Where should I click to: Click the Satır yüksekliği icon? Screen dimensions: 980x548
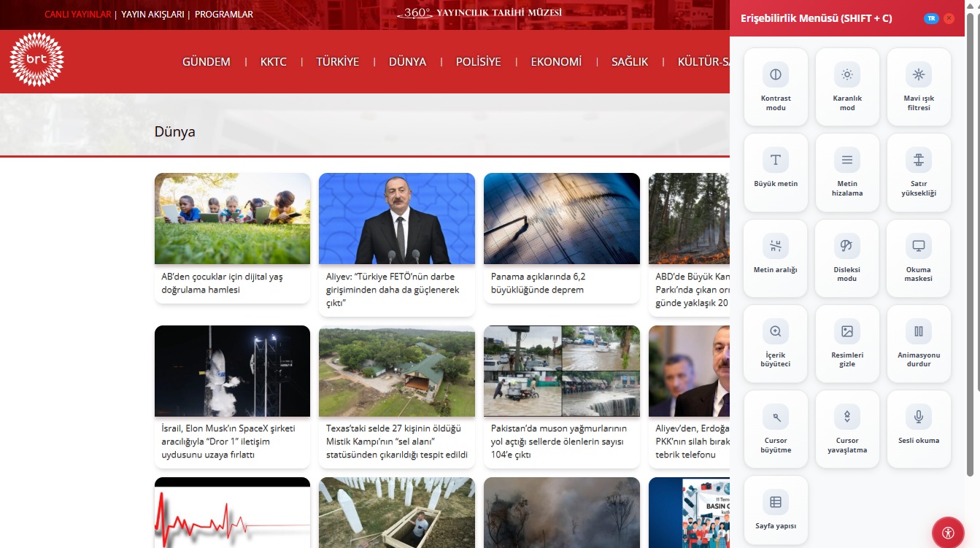click(918, 161)
